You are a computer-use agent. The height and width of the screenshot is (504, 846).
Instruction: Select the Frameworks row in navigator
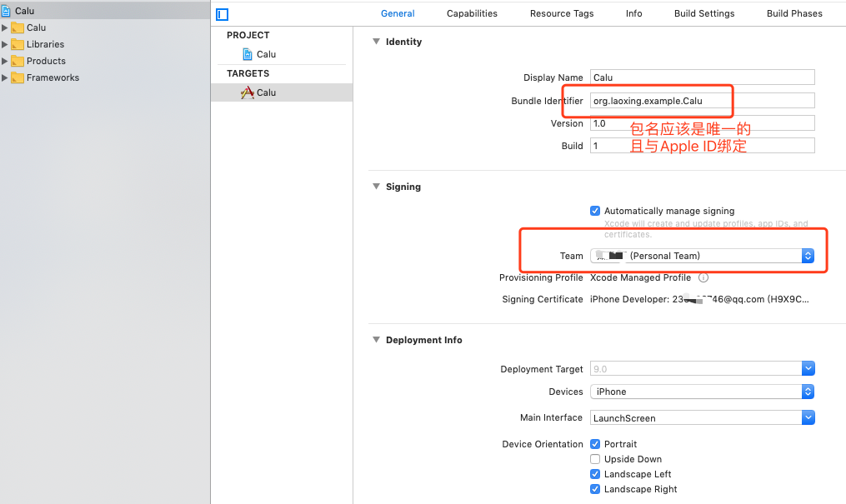point(105,78)
